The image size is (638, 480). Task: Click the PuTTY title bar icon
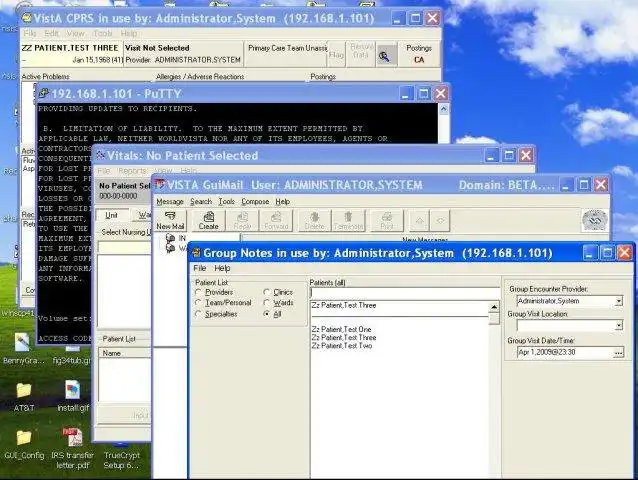(x=43, y=94)
